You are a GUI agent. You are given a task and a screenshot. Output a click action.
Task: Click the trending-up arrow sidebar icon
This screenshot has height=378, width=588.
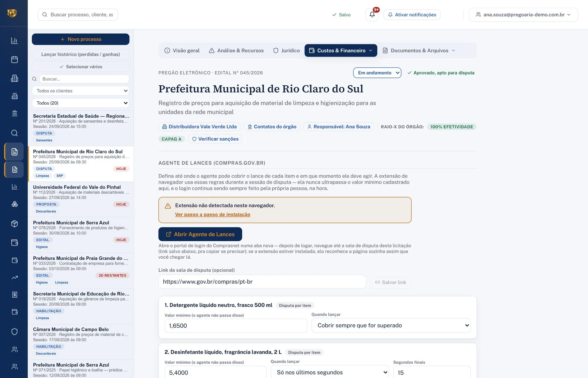point(14,278)
